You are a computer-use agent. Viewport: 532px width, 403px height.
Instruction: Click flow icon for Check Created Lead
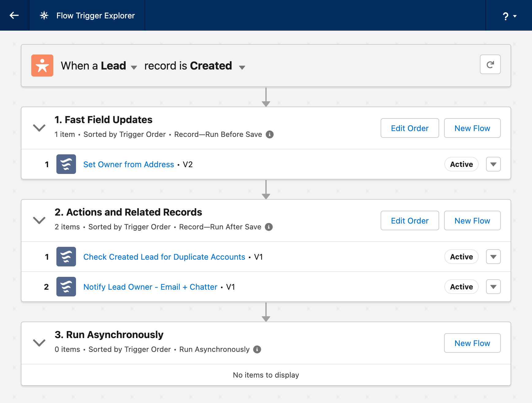[x=66, y=257]
